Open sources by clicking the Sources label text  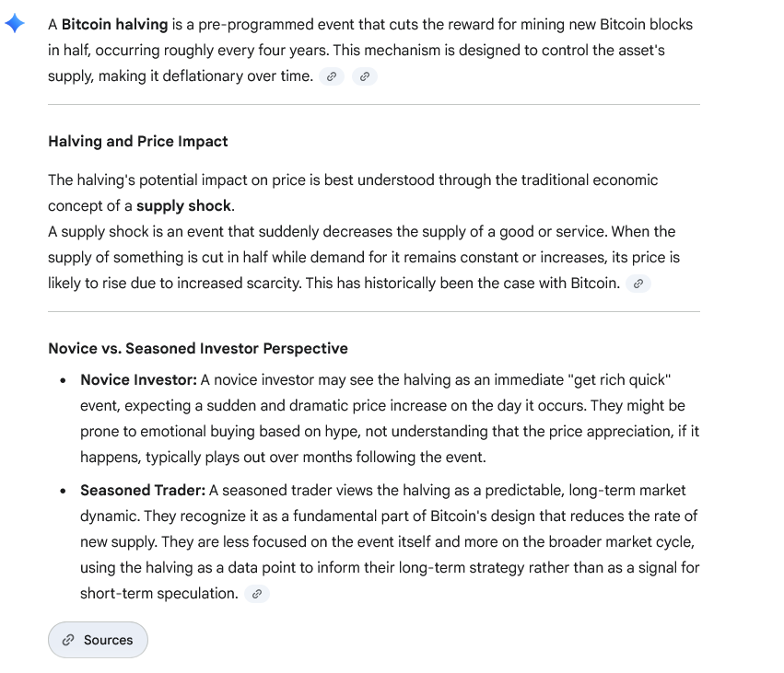[x=109, y=640]
